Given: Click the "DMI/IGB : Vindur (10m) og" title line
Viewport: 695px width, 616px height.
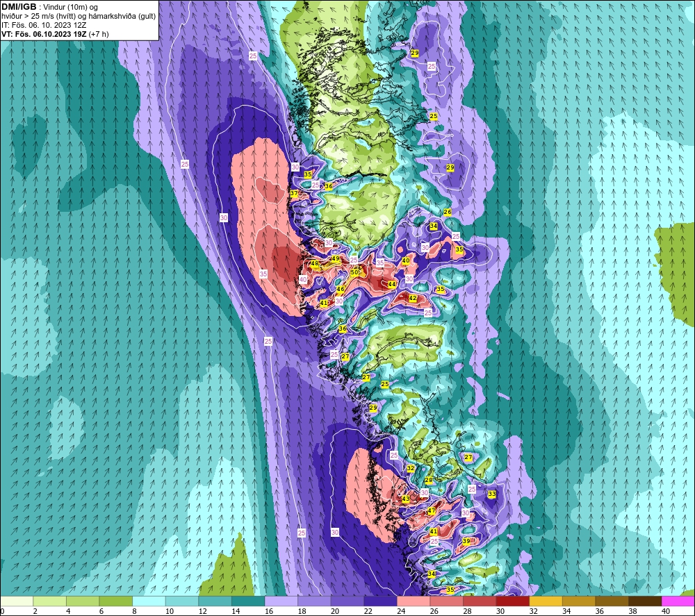Looking at the screenshot, I should [49, 7].
